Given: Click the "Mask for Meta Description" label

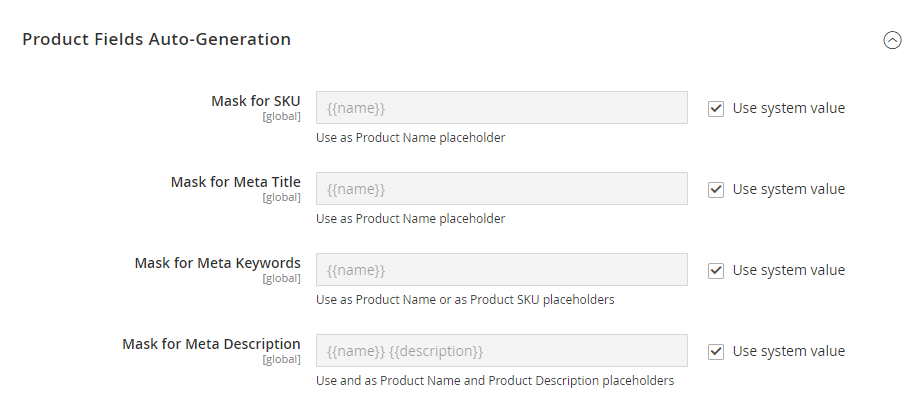Looking at the screenshot, I should click(211, 344).
